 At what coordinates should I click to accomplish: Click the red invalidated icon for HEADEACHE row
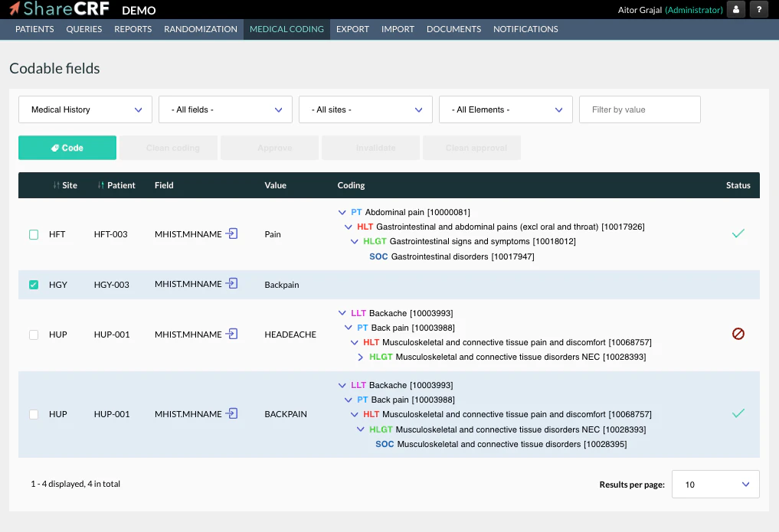738,334
